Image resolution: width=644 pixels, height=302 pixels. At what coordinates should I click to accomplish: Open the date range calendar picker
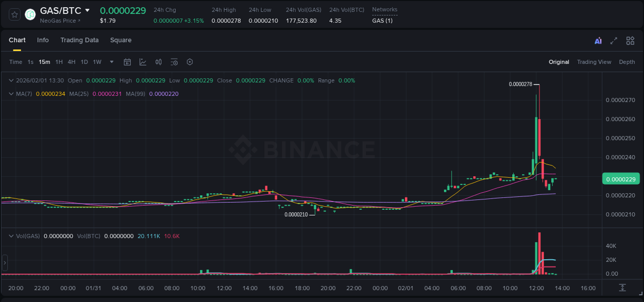tap(127, 62)
